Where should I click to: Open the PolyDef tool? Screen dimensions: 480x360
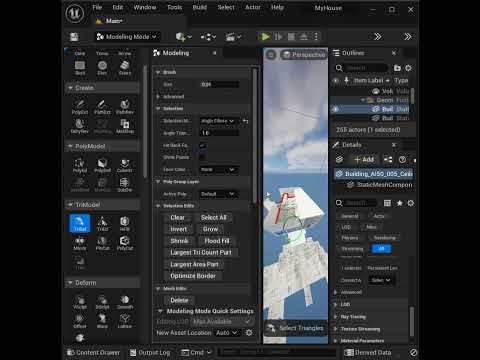(102, 165)
